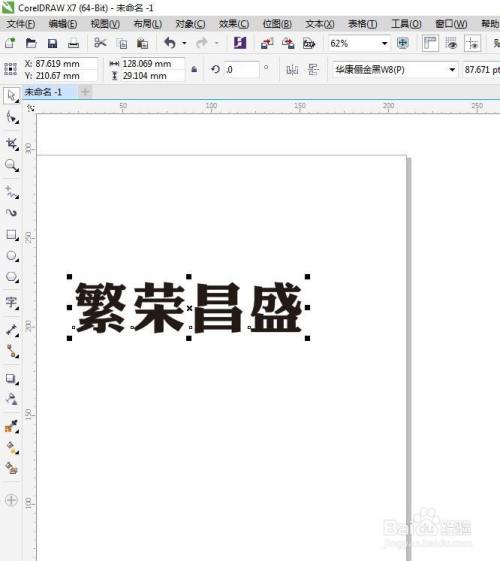Expand the Redo history dropdown arrow
The width and height of the screenshot is (500, 561).
click(217, 43)
